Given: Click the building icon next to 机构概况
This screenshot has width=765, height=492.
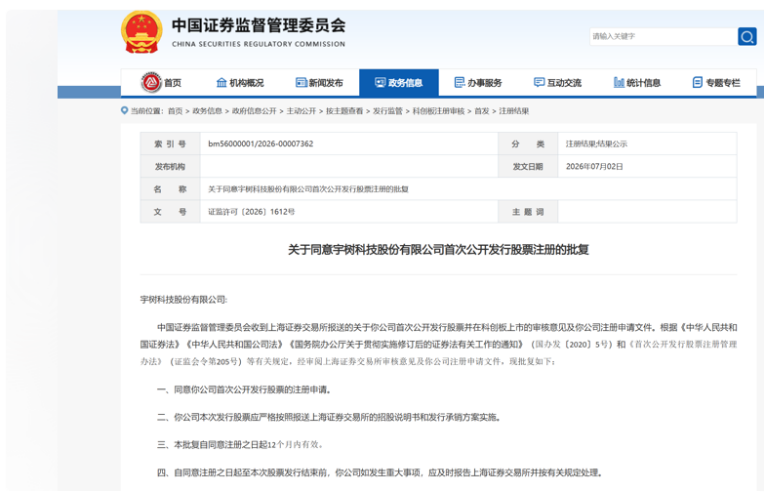Looking at the screenshot, I should pyautogui.click(x=221, y=82).
